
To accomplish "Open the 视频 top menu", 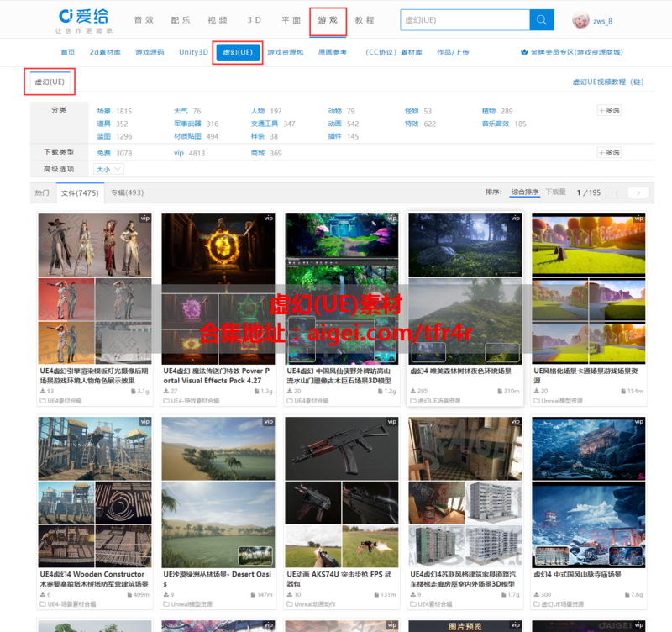I will point(218,20).
